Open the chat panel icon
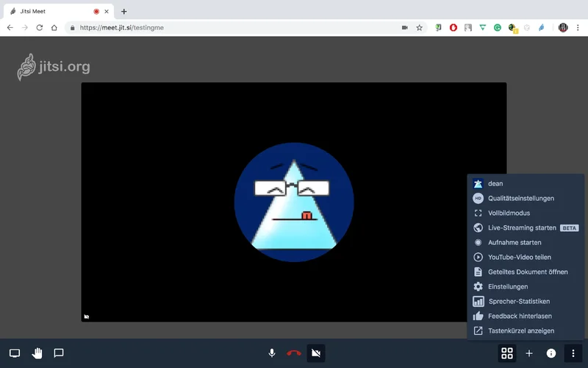 (59, 353)
